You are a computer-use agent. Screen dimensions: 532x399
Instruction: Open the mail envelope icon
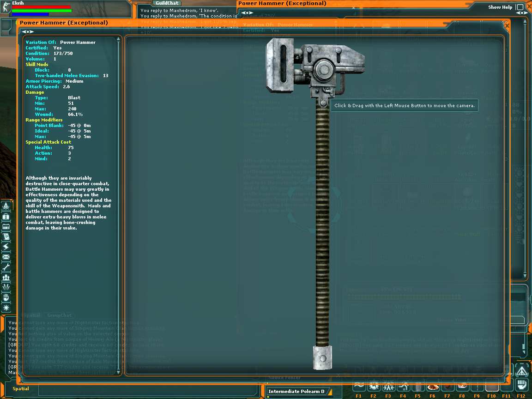[6, 257]
